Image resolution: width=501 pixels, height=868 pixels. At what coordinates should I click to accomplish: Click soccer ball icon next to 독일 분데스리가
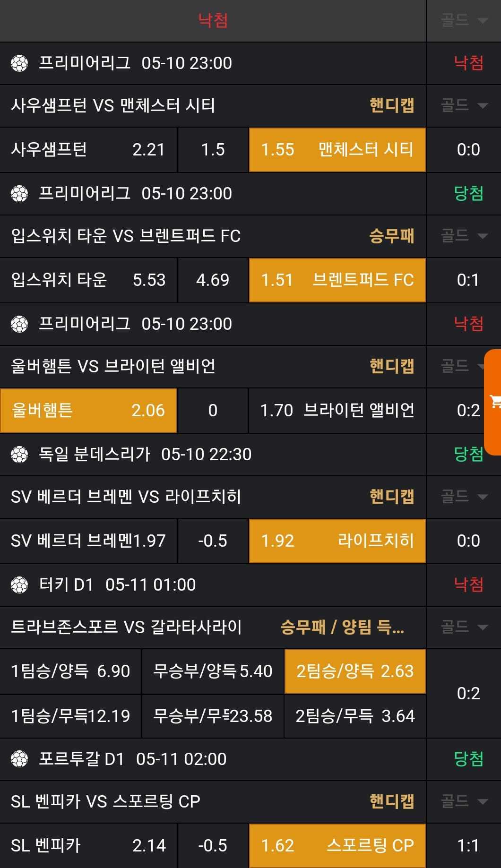pyautogui.click(x=19, y=455)
